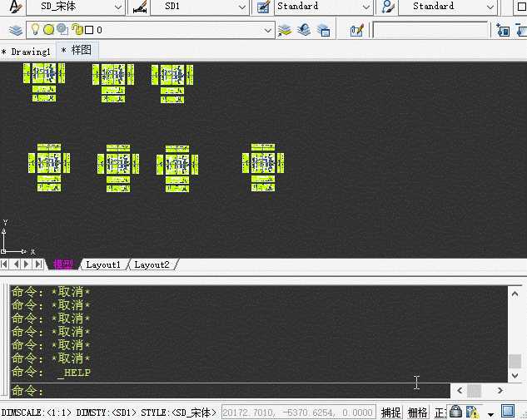Toggle 捕捉 snap mode button

point(390,413)
